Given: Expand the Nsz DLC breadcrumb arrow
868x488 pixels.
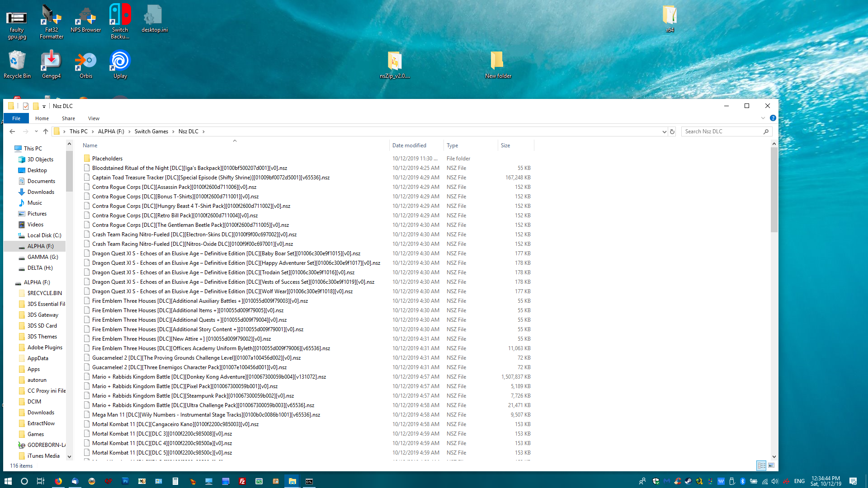Looking at the screenshot, I should point(203,131).
